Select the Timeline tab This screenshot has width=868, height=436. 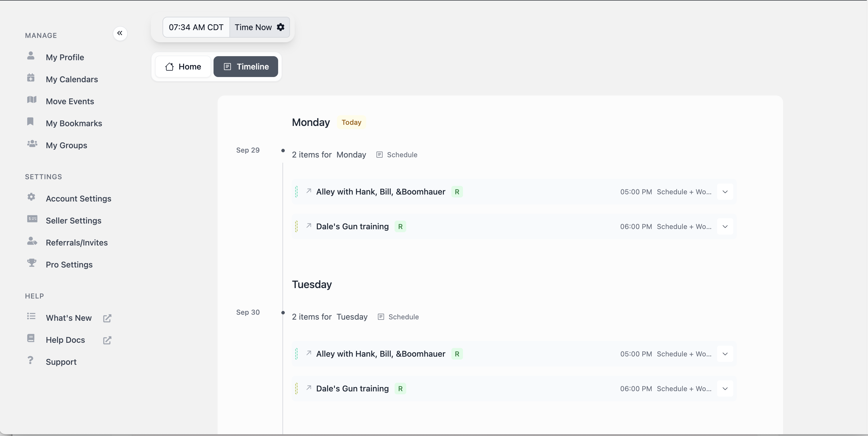coord(246,66)
